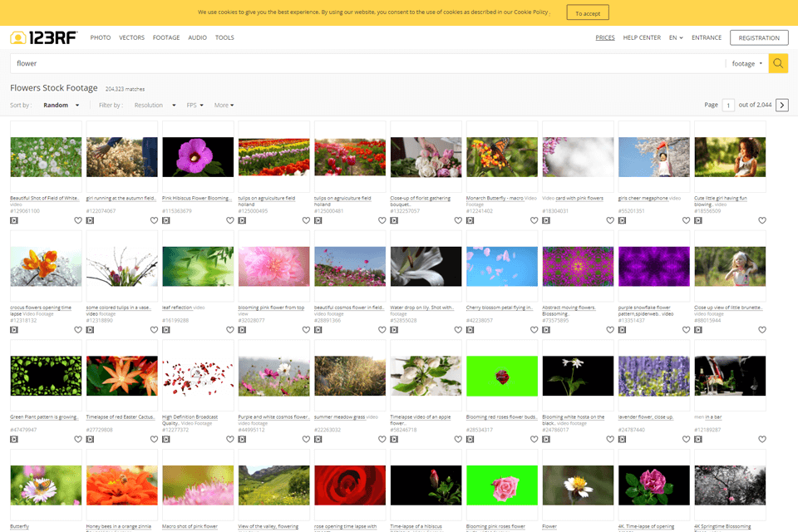This screenshot has height=532, width=798.
Task: Click video icon under Green Plant pattern clip
Action: tap(14, 438)
